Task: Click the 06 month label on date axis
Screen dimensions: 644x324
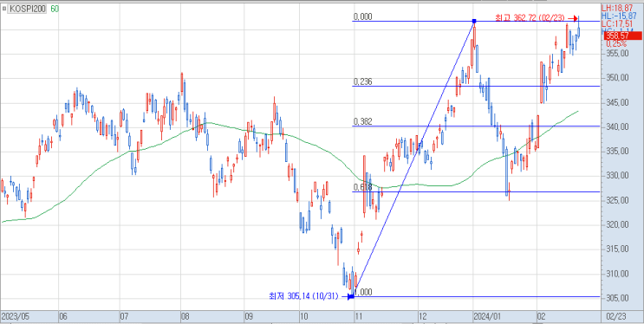Action: click(x=63, y=317)
